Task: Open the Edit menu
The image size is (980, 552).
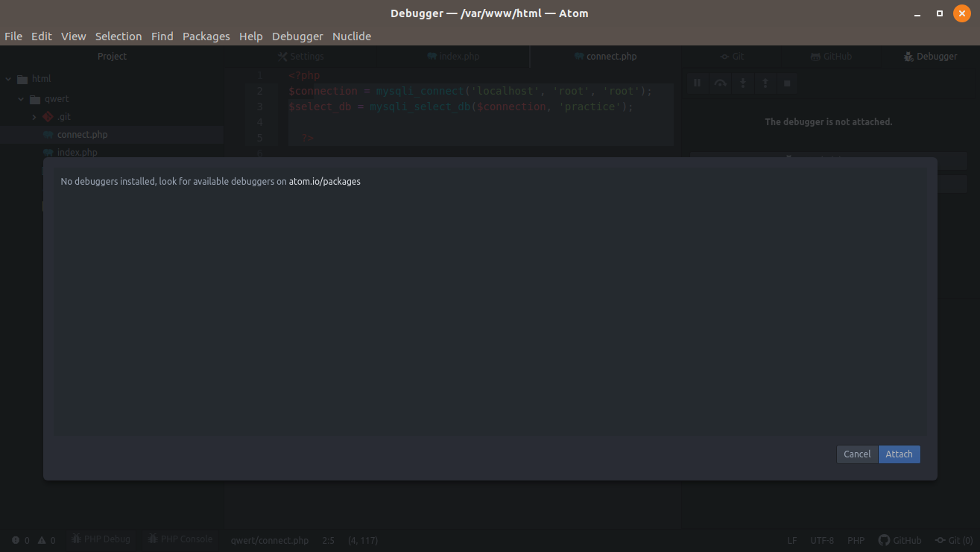Action: 42,36
